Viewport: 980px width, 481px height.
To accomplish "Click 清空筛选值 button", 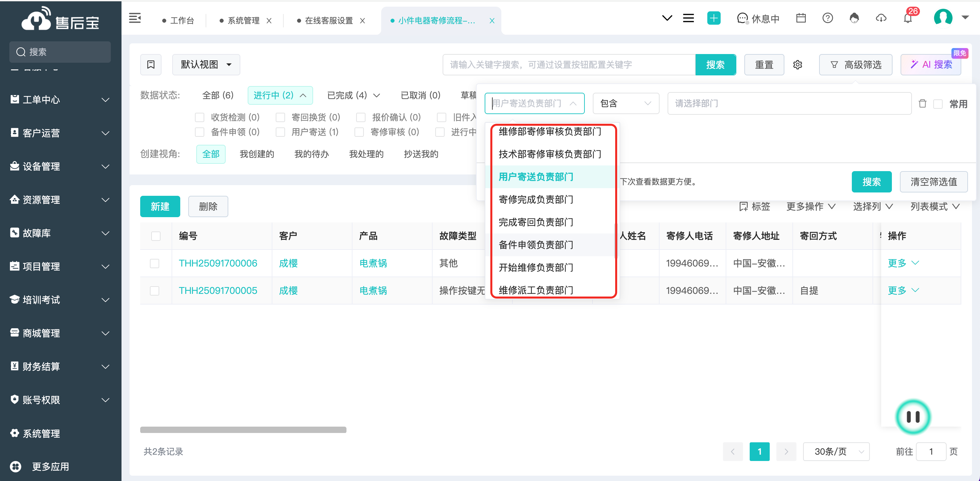I will [933, 182].
